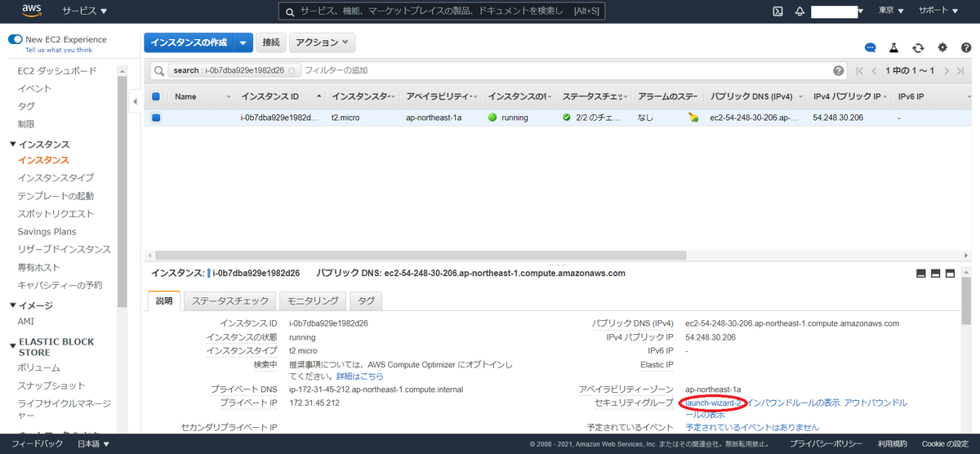
Task: Open the experiments flask icon
Action: click(x=894, y=48)
